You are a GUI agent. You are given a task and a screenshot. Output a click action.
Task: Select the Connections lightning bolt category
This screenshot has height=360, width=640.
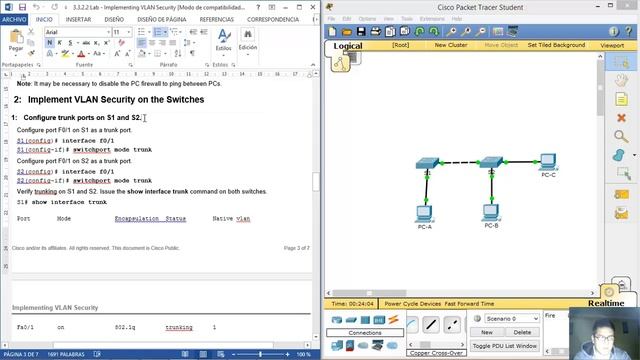pyautogui.click(x=393, y=320)
